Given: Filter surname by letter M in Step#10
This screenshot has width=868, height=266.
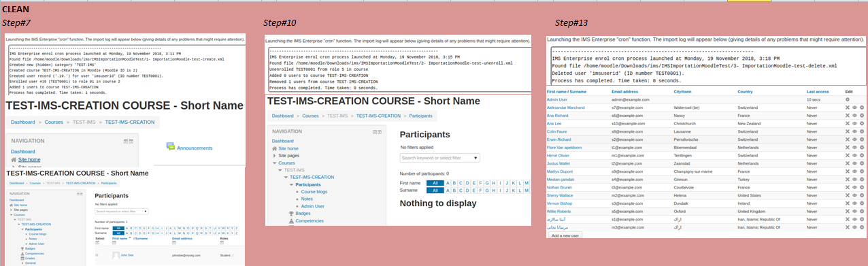Looking at the screenshot, I should pos(527,190).
